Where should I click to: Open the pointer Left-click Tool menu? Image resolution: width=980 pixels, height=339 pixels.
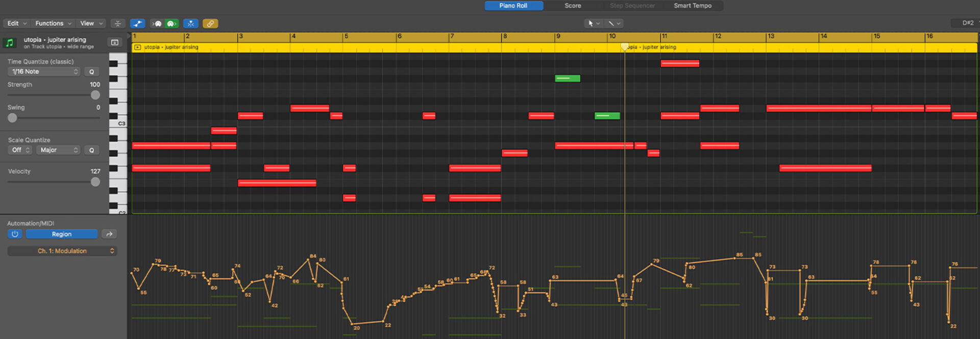[594, 23]
